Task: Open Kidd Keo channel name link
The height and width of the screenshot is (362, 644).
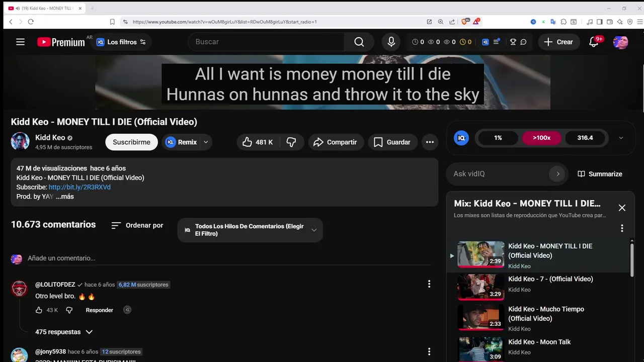Action: 50,138
